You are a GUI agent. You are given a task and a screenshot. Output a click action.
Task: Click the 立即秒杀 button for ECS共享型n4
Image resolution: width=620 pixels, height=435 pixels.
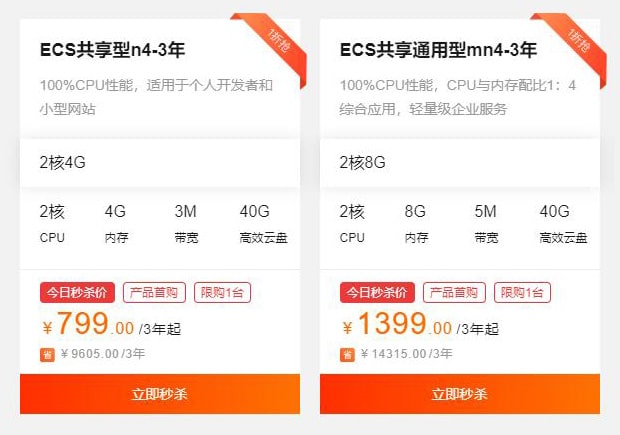pos(160,394)
